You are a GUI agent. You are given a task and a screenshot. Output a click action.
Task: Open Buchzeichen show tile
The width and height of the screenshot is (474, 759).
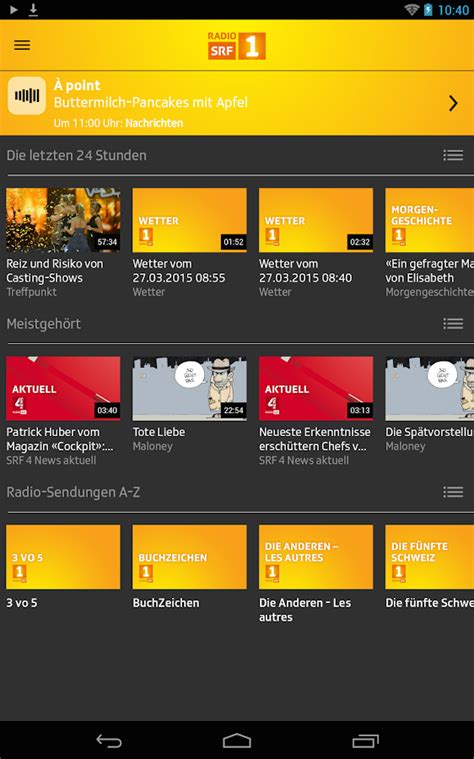coord(189,557)
